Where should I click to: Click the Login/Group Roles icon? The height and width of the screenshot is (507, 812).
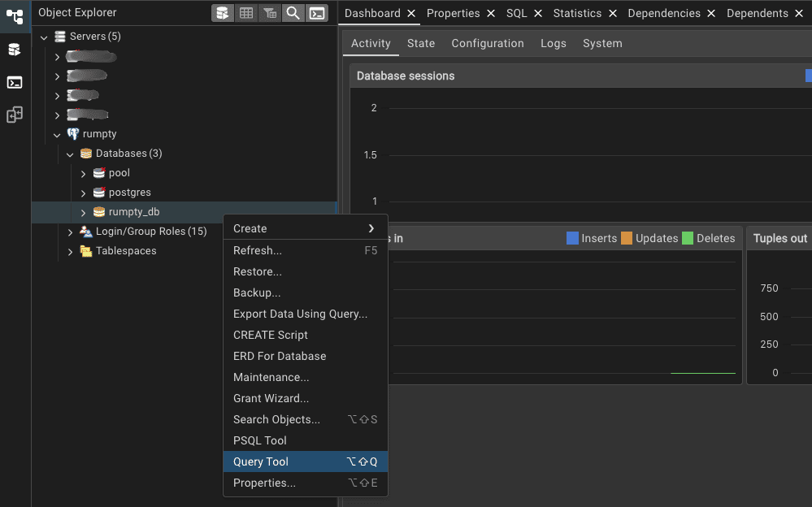[86, 232]
